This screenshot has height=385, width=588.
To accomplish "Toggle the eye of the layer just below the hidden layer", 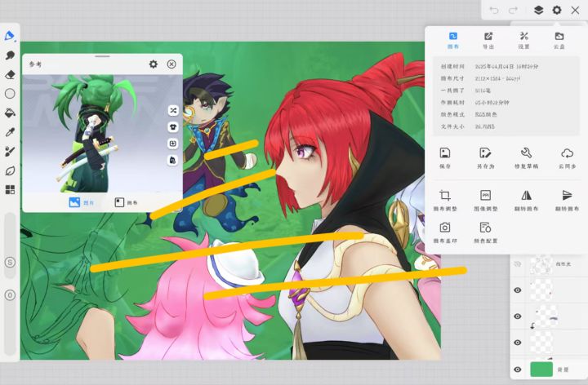I will 518,290.
